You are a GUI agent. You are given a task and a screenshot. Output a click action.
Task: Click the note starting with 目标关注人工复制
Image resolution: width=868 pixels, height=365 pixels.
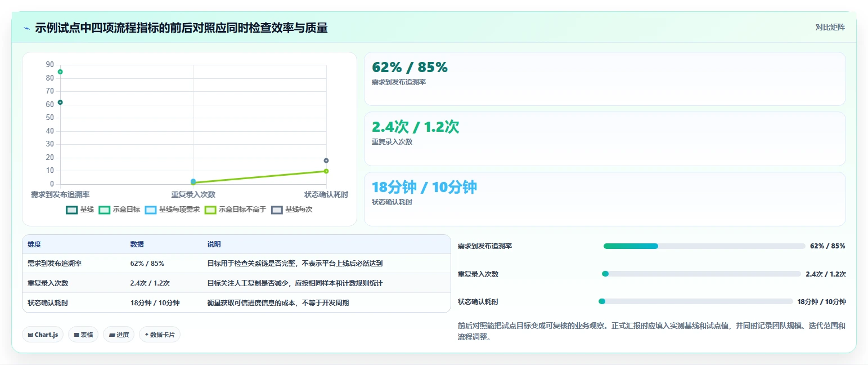pos(295,283)
